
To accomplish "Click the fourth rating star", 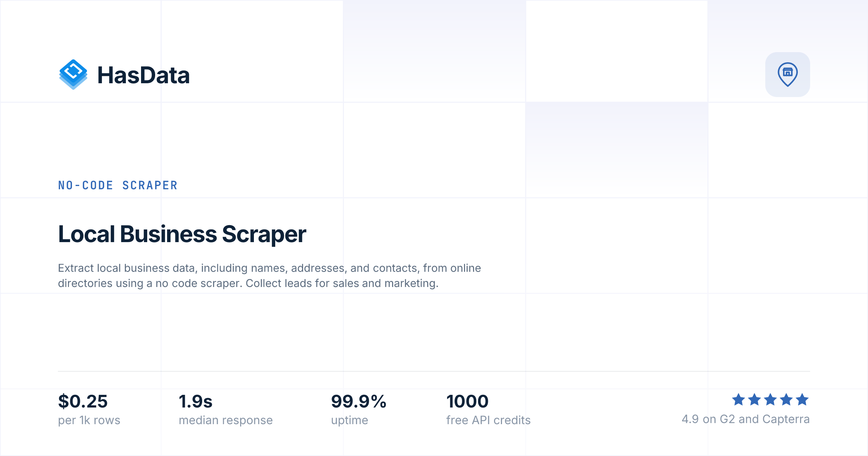I will pos(786,400).
